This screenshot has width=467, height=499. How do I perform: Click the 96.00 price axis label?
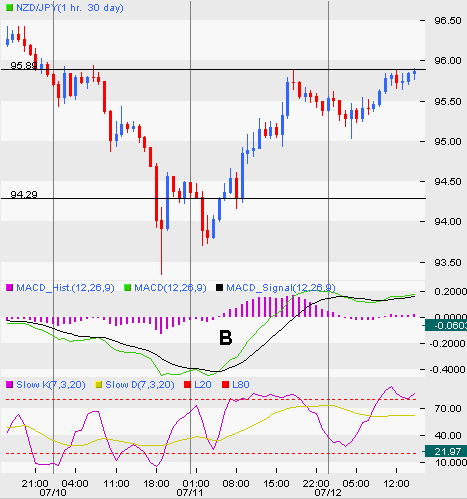[x=448, y=60]
